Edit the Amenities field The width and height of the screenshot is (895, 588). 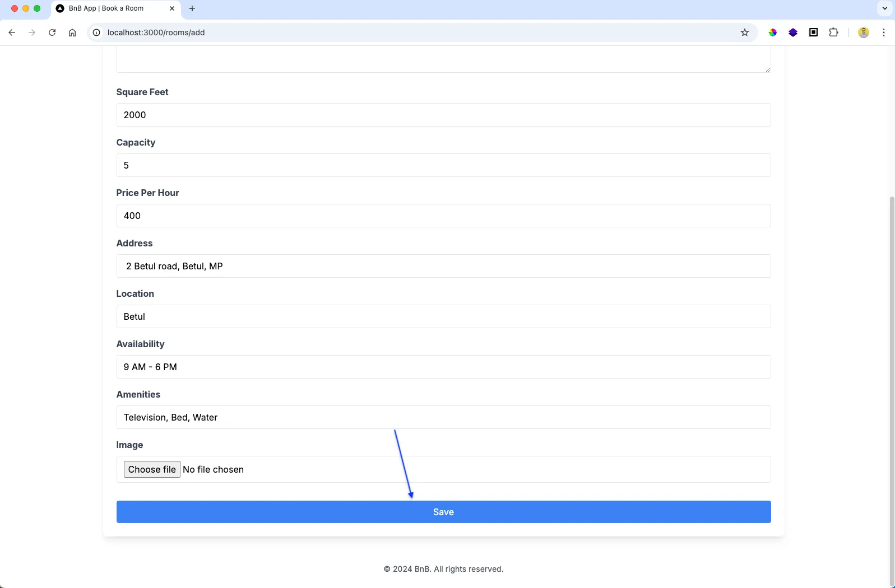[x=443, y=417]
